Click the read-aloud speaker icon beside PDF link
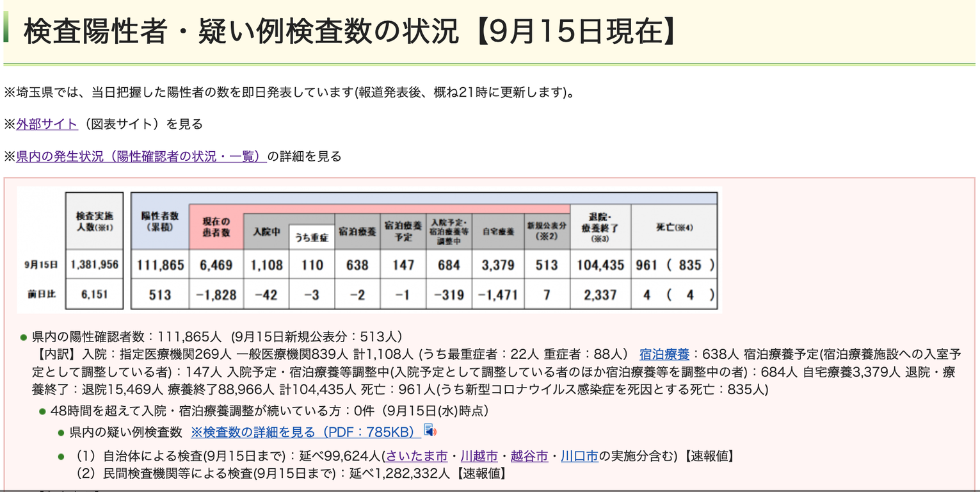 (430, 430)
